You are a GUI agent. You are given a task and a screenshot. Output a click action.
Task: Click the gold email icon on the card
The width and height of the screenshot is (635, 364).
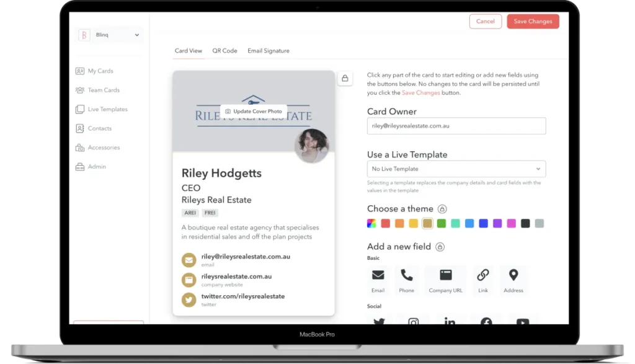(189, 260)
